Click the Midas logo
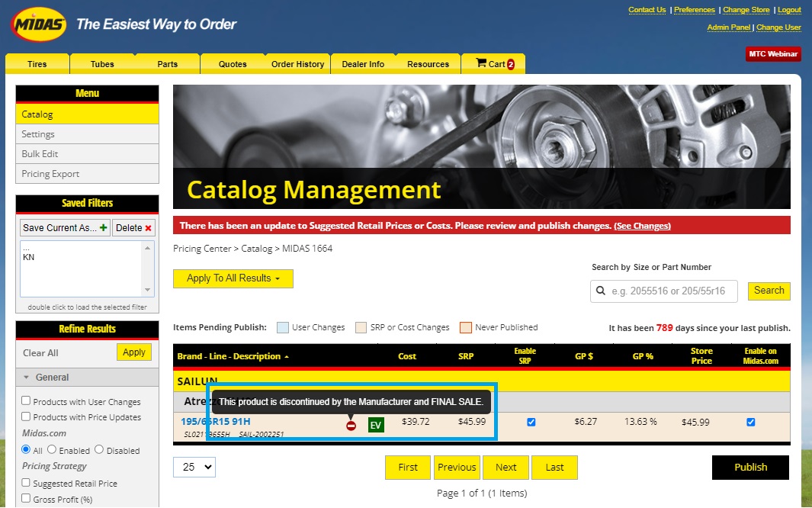This screenshot has height=508, width=812. [x=39, y=24]
